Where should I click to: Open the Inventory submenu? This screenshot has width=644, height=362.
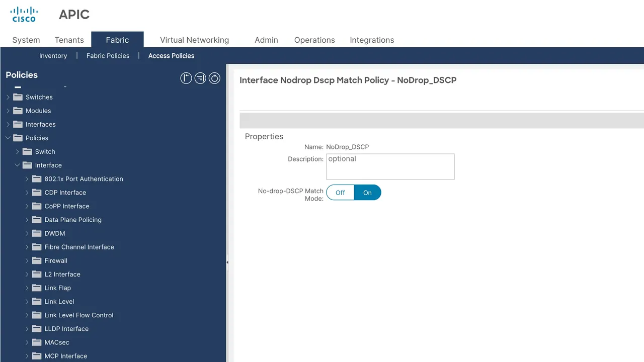[53, 56]
